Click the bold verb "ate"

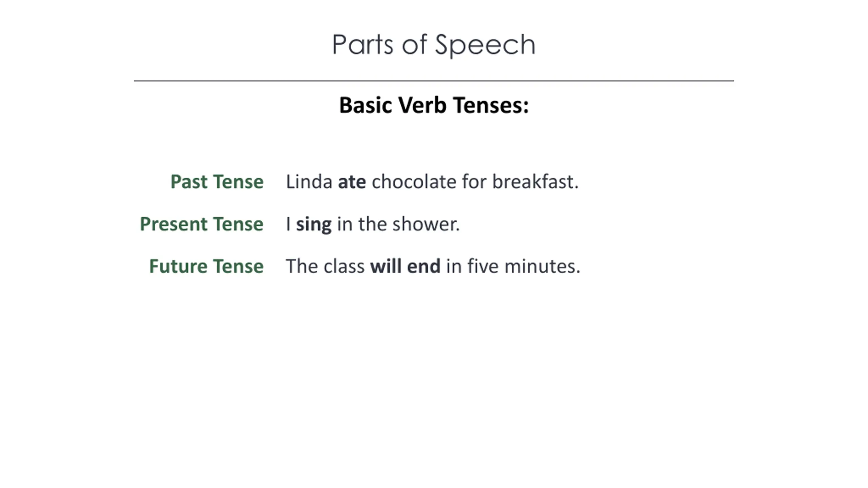tap(352, 182)
